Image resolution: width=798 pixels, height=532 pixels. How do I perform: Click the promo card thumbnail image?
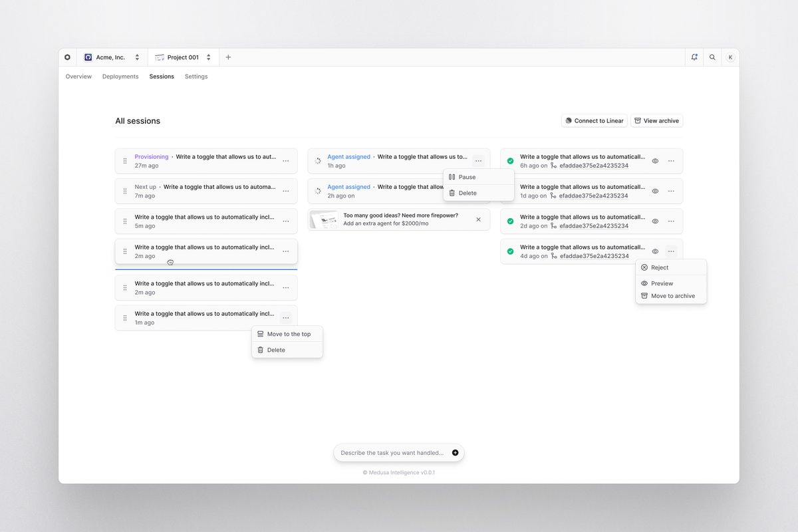coord(325,220)
